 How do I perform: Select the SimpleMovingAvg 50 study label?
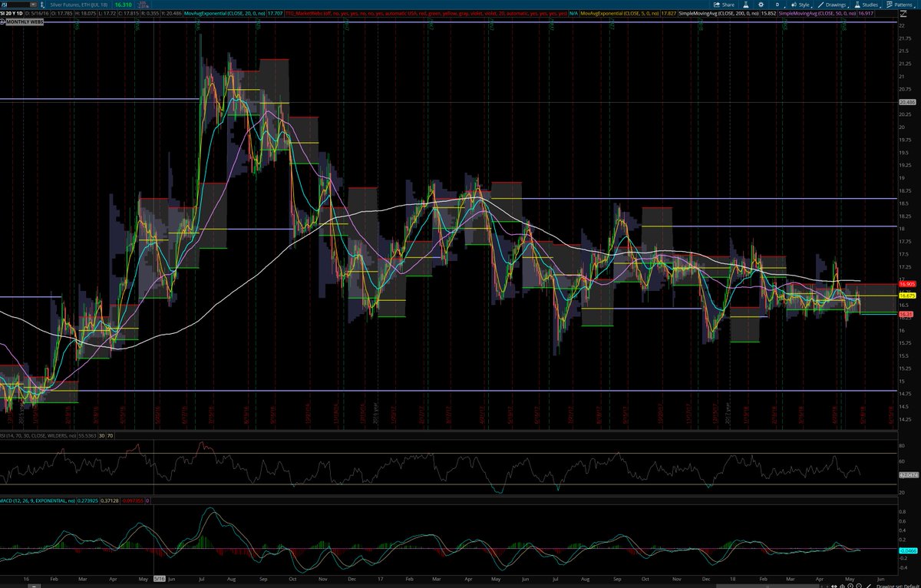(x=817, y=13)
